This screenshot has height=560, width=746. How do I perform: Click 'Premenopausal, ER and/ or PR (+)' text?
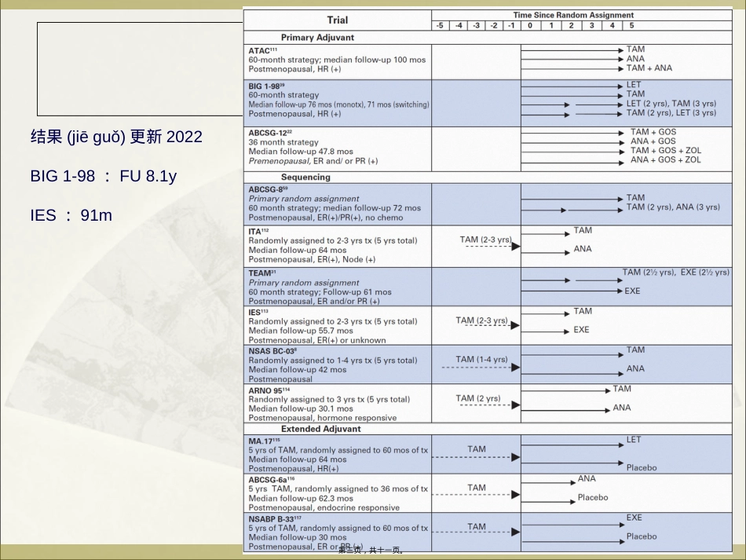tap(313, 161)
